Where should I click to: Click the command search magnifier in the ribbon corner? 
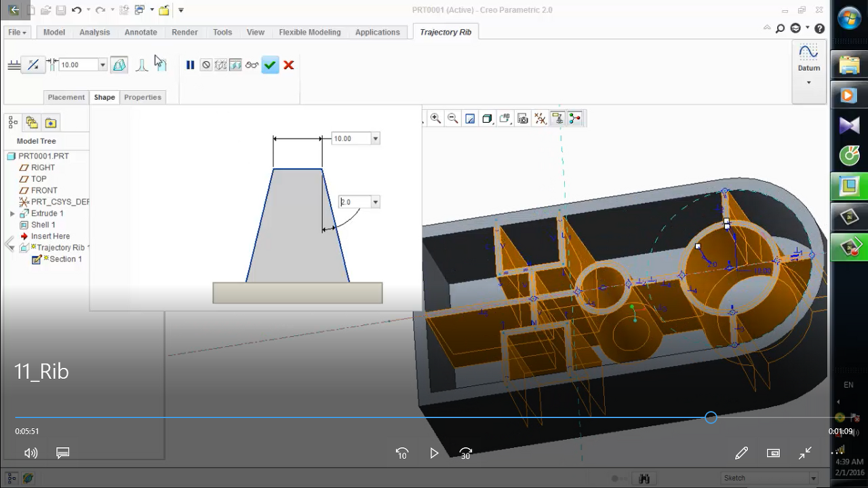tap(781, 29)
